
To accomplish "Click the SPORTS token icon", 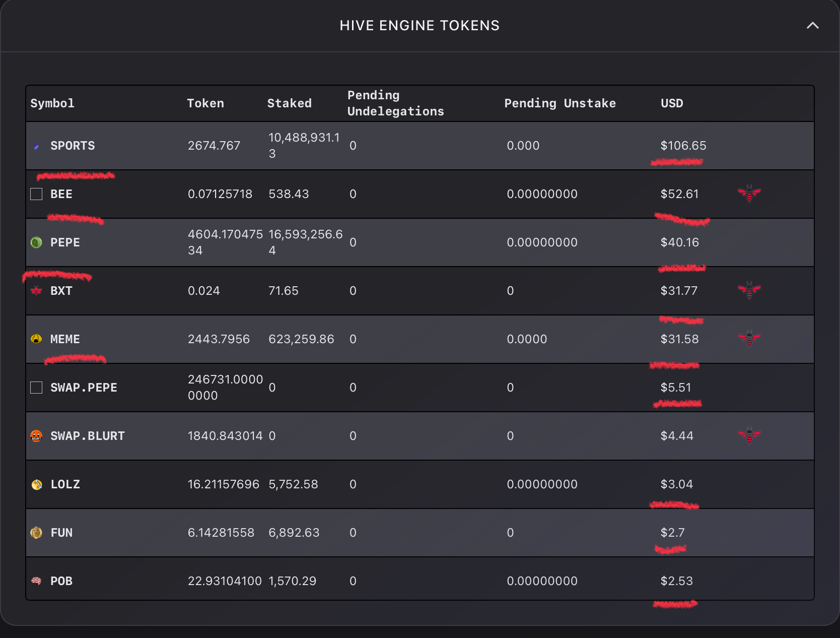I will (x=36, y=147).
